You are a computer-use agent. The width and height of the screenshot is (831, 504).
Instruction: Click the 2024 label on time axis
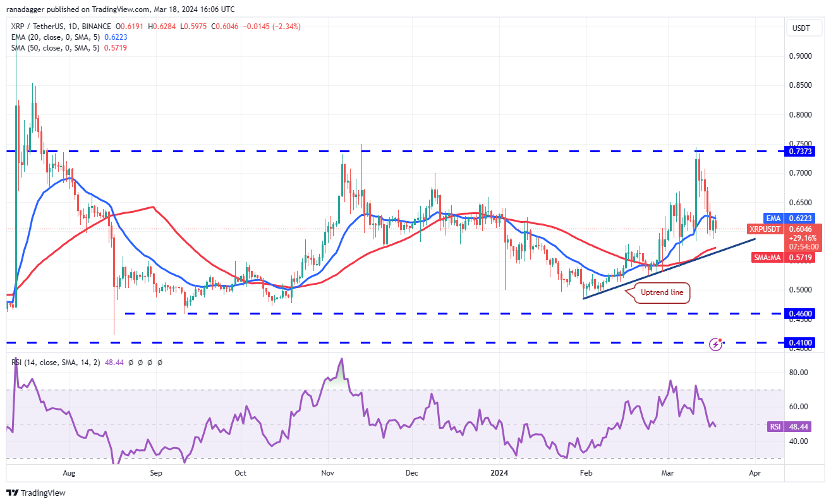[x=500, y=472]
